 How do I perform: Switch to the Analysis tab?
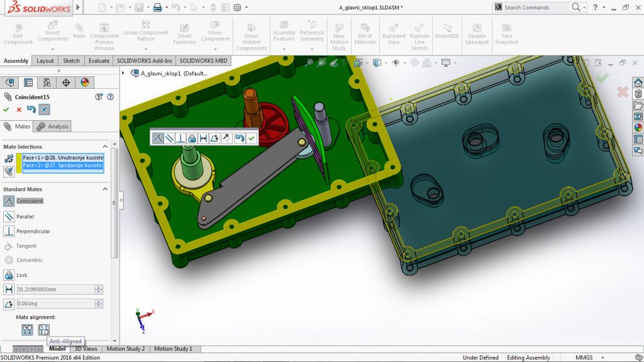52,127
